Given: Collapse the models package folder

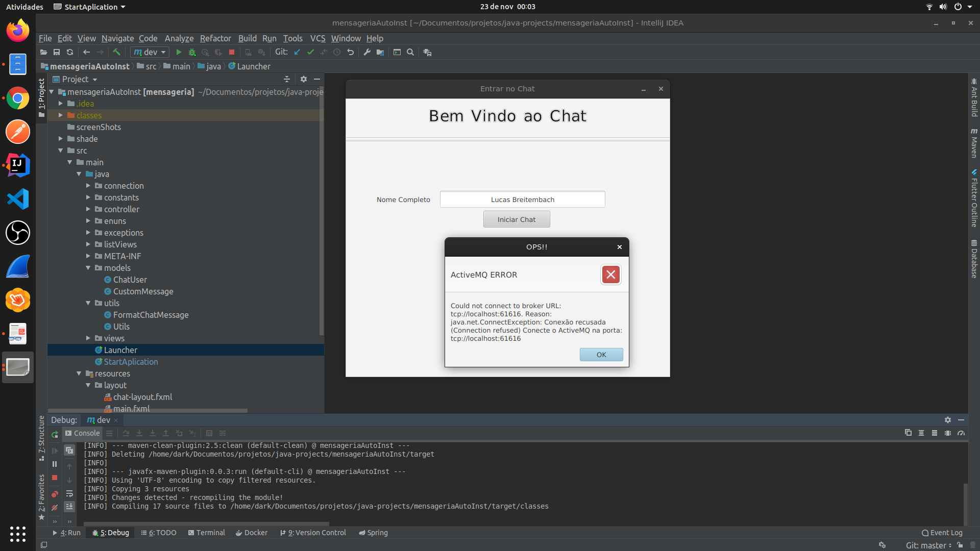Looking at the screenshot, I should pyautogui.click(x=88, y=268).
